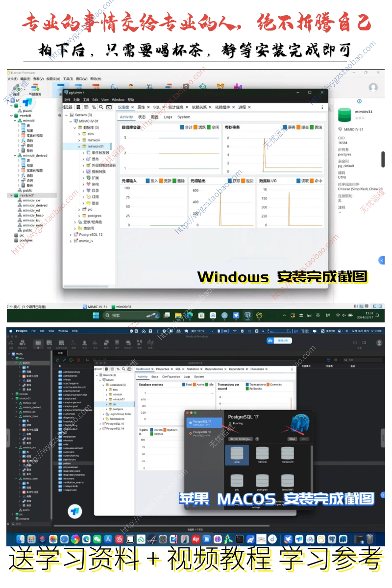Select the pic database icon in Postgres.app

(237, 482)
